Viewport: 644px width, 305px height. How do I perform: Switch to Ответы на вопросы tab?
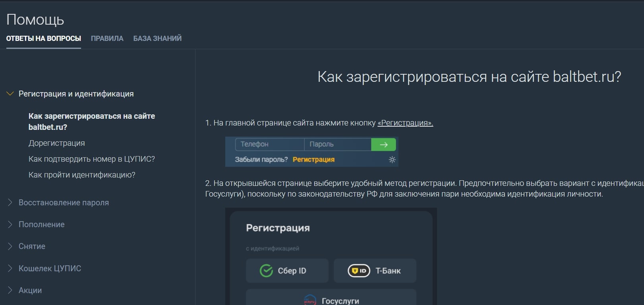[43, 39]
